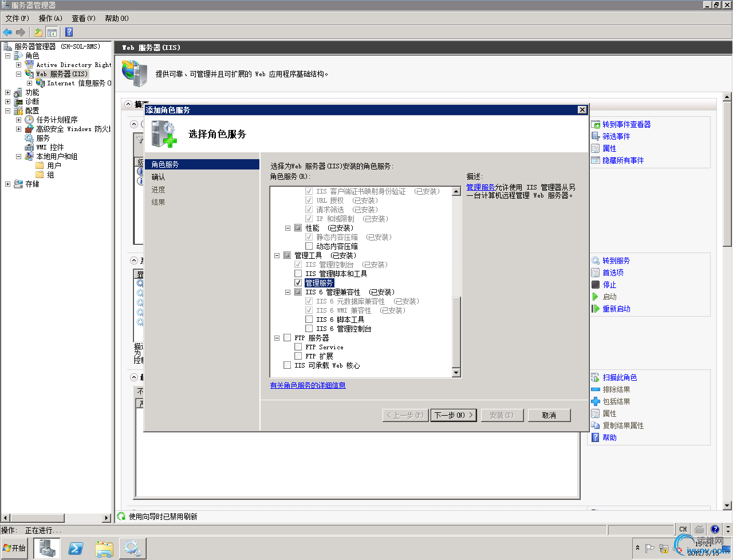Expand the 诊断 node in left tree

[8, 101]
